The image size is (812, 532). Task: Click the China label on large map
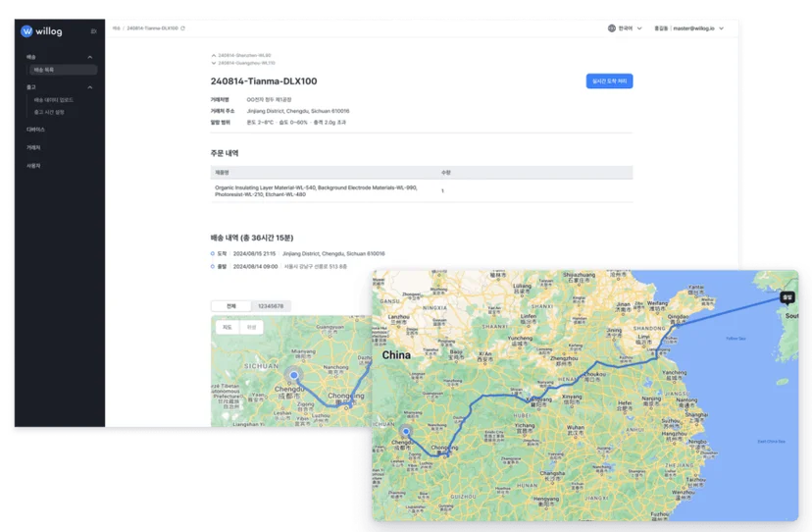(396, 355)
